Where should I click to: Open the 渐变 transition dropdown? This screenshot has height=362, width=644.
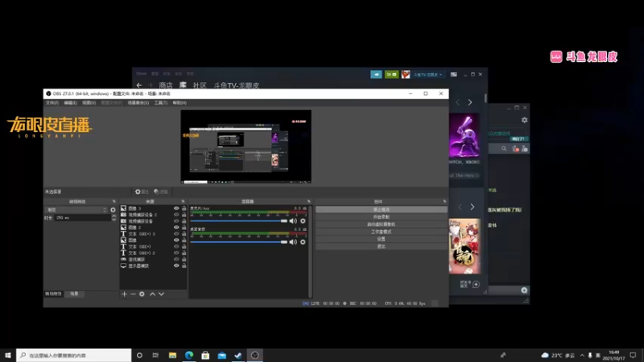[76, 210]
